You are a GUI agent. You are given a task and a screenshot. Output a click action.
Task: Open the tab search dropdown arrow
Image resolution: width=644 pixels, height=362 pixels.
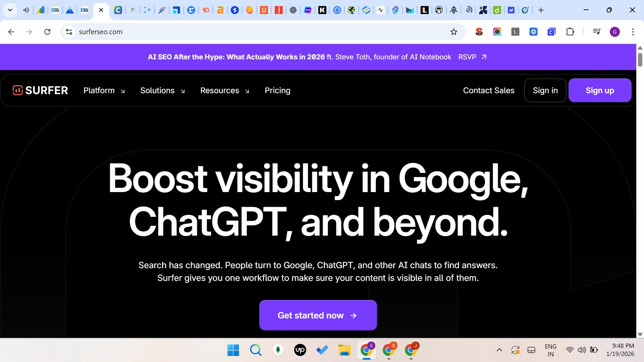10,10
